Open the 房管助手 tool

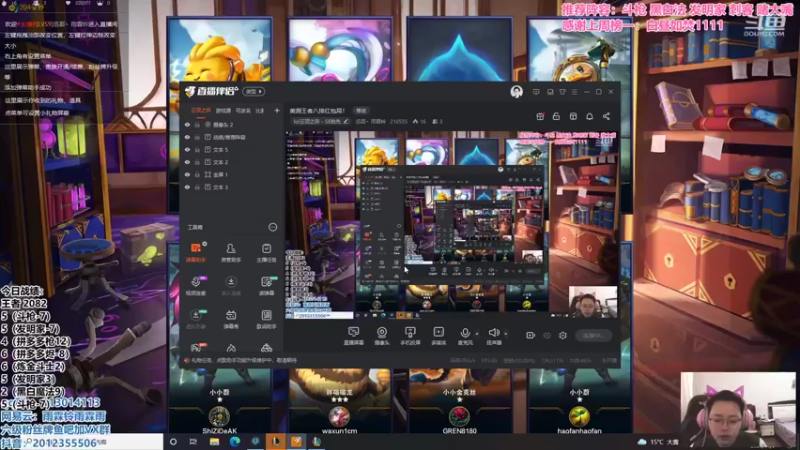point(231,253)
